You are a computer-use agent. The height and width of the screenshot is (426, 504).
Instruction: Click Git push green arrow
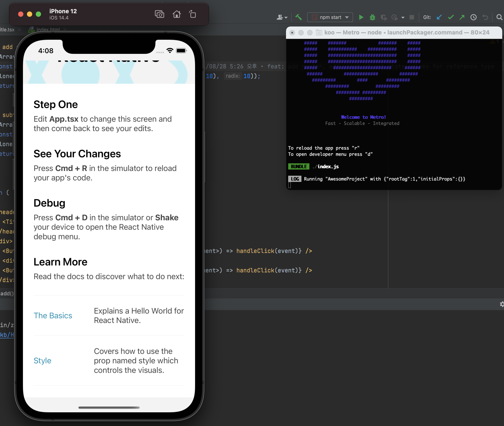[x=462, y=17]
